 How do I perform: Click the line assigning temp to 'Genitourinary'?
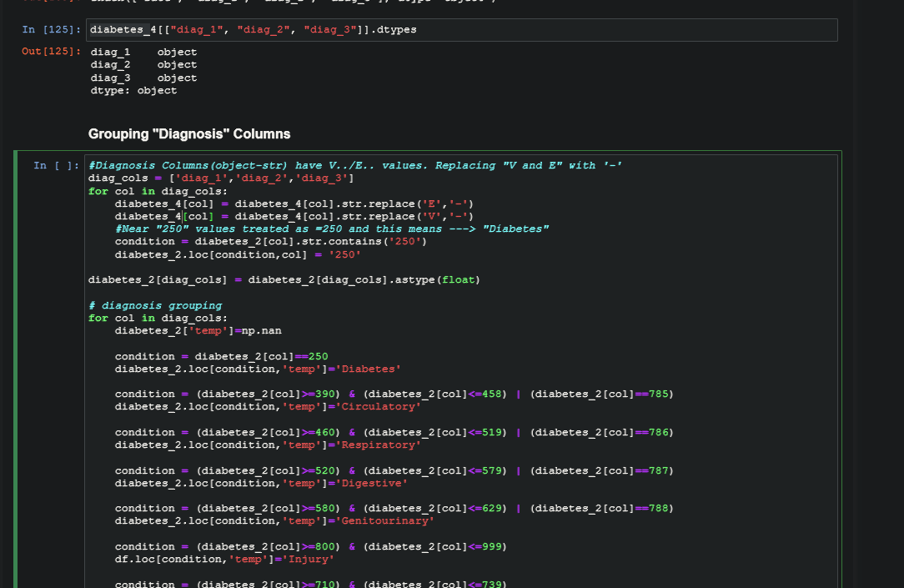(x=274, y=521)
